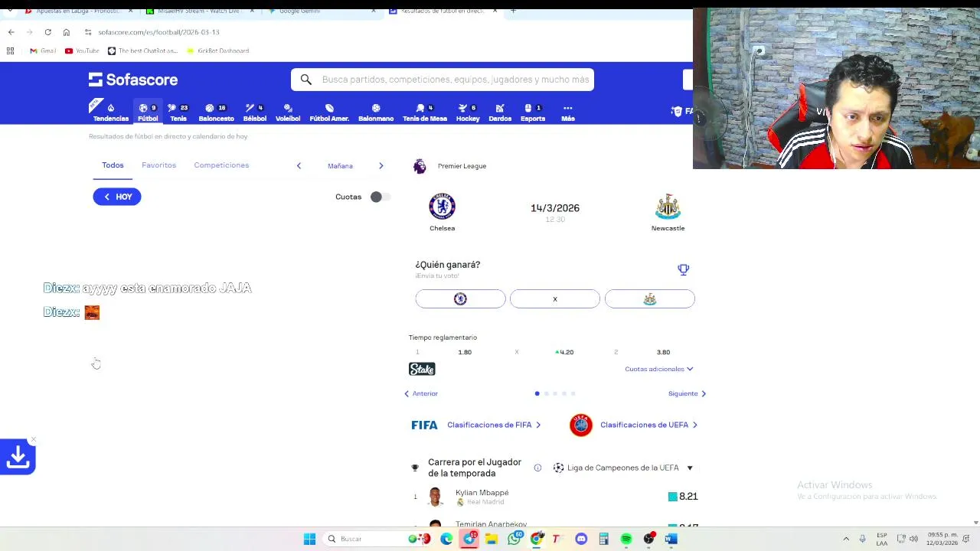Open the KickBot Dashboard bookmark
Viewport: 980px width, 551px height.
[x=217, y=51]
